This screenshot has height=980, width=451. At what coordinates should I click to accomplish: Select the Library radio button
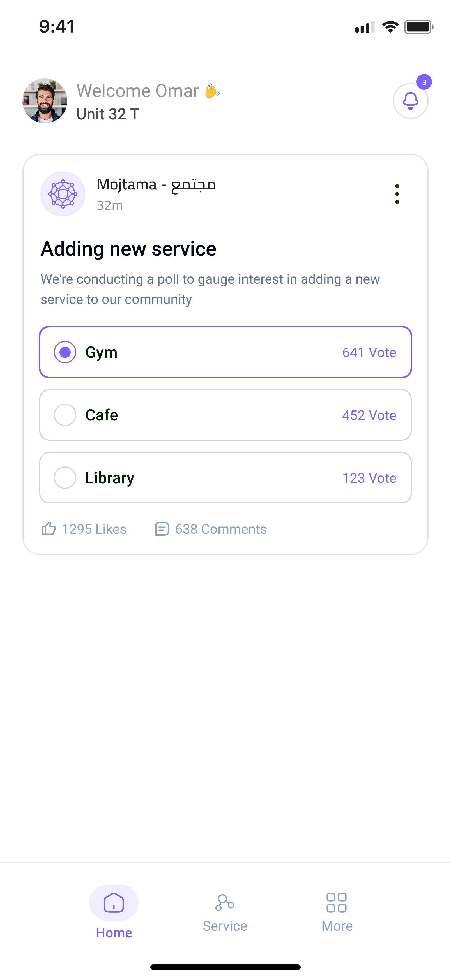[x=65, y=478]
